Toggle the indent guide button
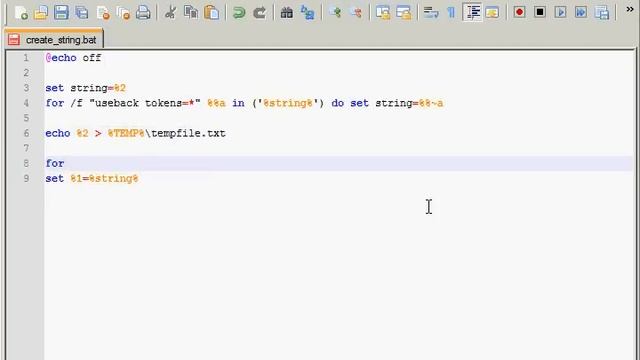The height and width of the screenshot is (360, 640). 472,13
